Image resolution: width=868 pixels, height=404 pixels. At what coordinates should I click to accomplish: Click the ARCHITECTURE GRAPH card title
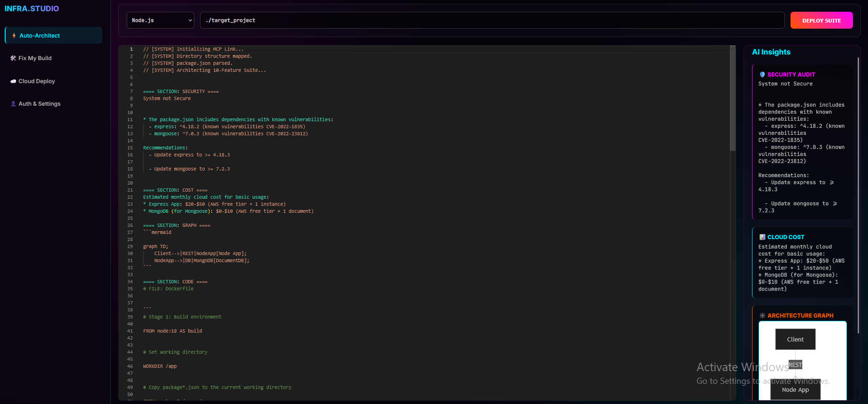(x=800, y=316)
